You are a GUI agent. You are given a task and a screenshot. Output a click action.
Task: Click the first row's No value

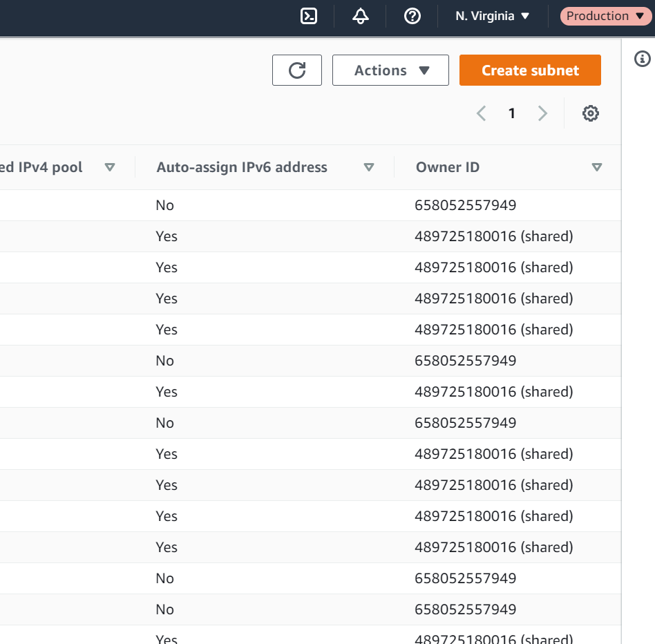click(164, 205)
